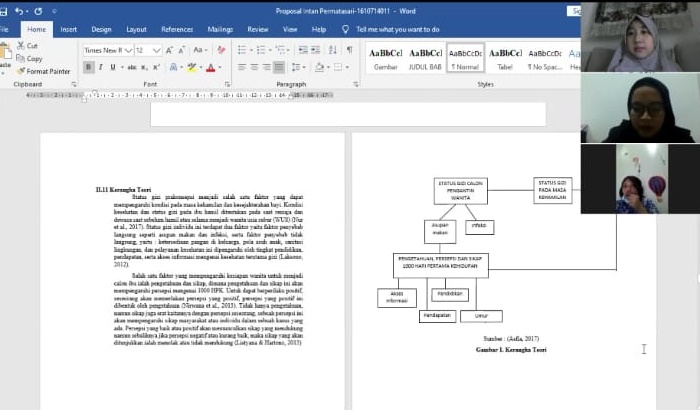This screenshot has height=410, width=700.
Task: Toggle Italic formatting
Action: click(102, 68)
